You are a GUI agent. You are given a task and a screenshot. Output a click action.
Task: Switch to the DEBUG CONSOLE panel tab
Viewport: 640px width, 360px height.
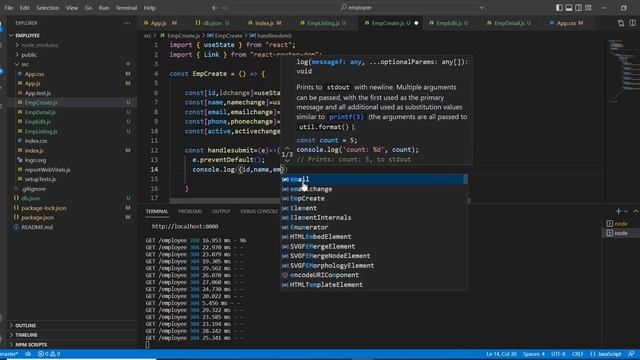click(x=259, y=211)
